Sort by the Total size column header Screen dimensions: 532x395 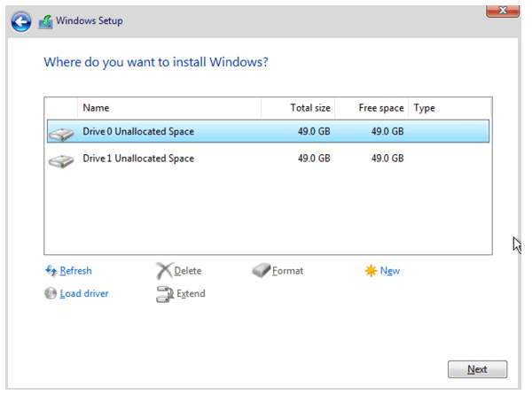(298, 108)
